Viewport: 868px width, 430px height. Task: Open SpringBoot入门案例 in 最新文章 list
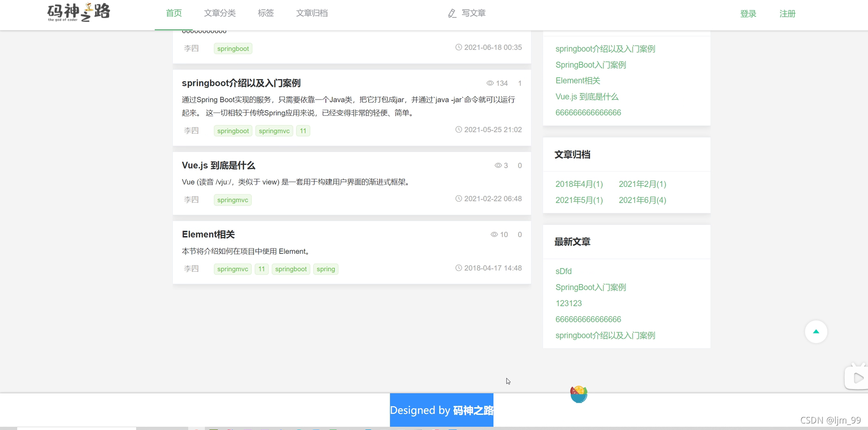tap(591, 287)
